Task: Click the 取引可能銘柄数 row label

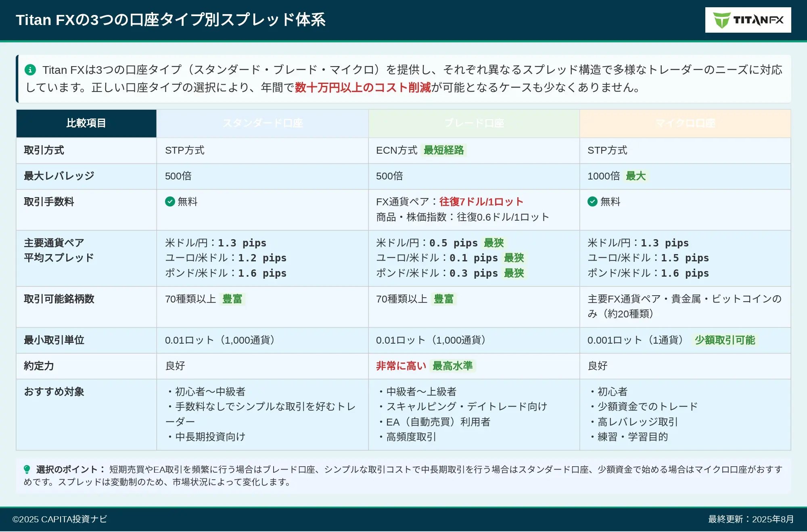Action: 59,299
